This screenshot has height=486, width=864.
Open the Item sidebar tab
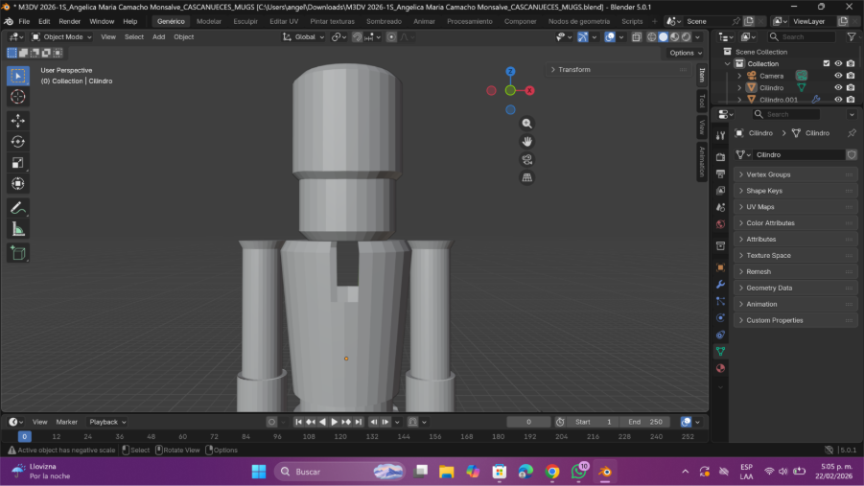tap(702, 75)
